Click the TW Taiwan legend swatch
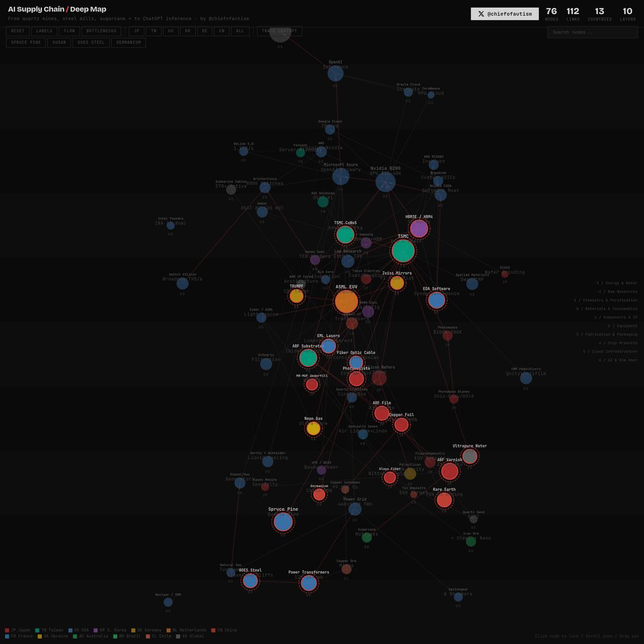 click(37, 630)
